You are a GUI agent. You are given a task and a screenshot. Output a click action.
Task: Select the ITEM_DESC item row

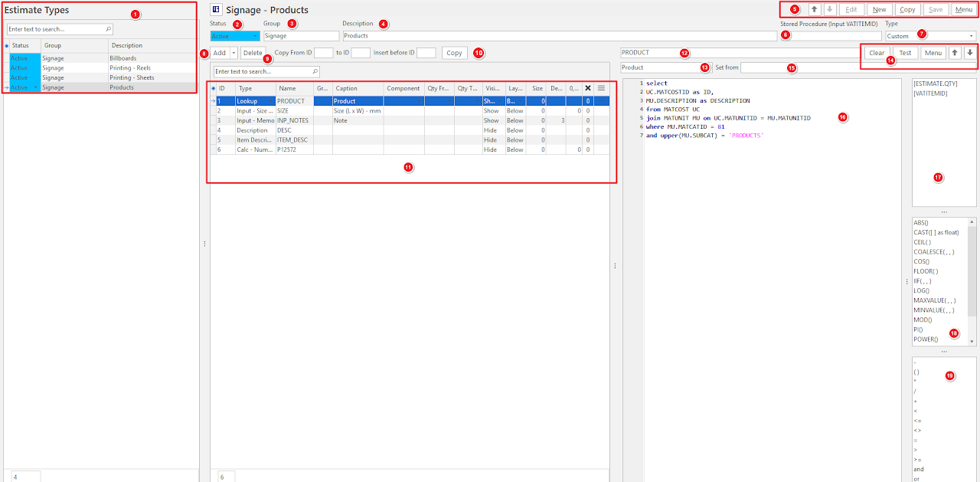pos(410,140)
